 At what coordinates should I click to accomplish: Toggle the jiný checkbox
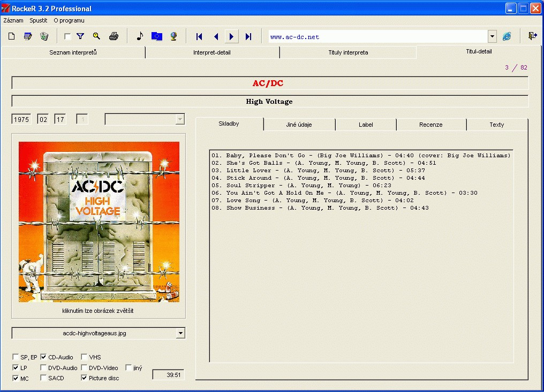point(129,367)
